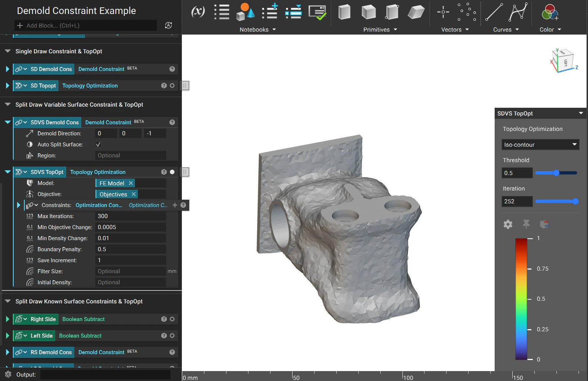The image size is (588, 381).
Task: Open settings gear in SDVS TopOpt panel
Action: [508, 224]
